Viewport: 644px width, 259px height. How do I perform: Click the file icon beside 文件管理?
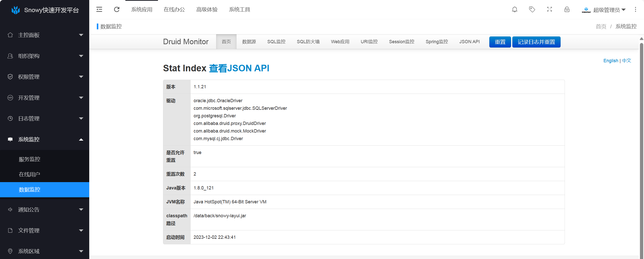(10, 230)
